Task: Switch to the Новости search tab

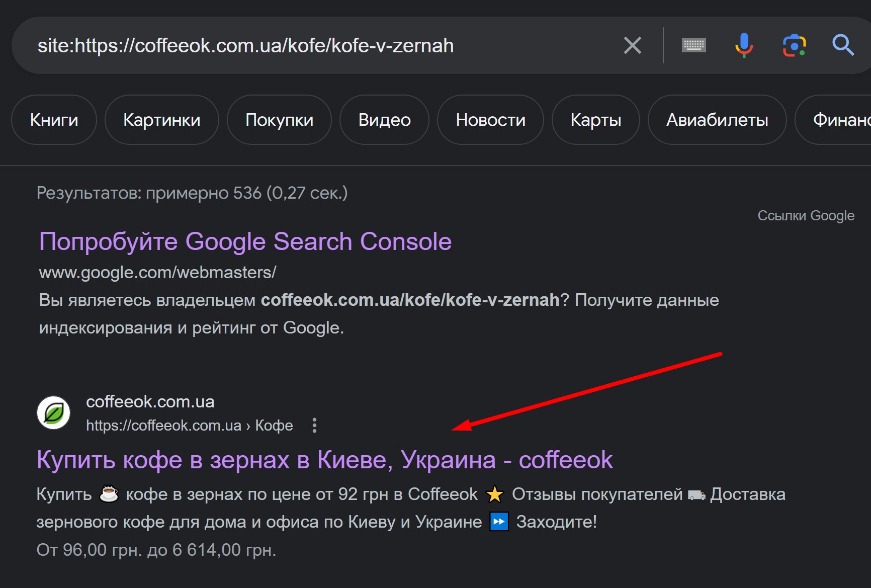Action: pyautogui.click(x=490, y=120)
